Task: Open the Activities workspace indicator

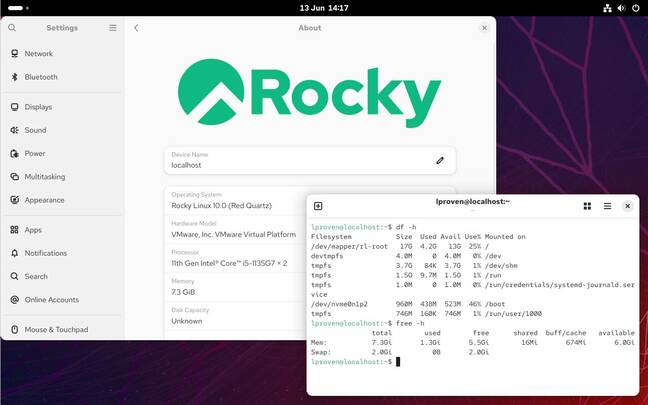Action: click(x=18, y=8)
